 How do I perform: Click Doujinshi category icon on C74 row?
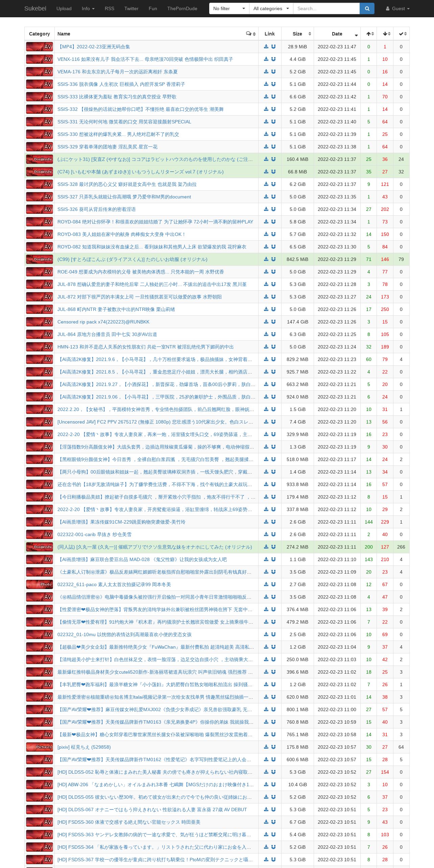pyautogui.click(x=40, y=172)
